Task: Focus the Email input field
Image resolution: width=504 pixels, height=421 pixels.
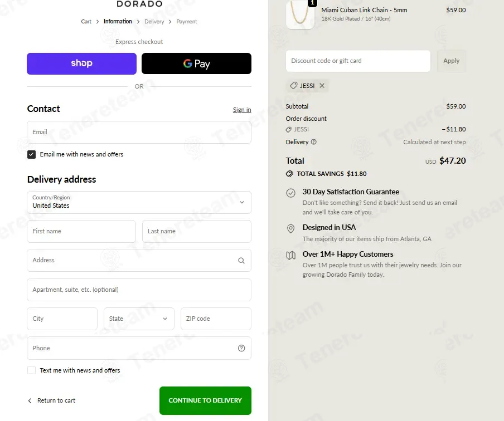Action: (x=139, y=133)
